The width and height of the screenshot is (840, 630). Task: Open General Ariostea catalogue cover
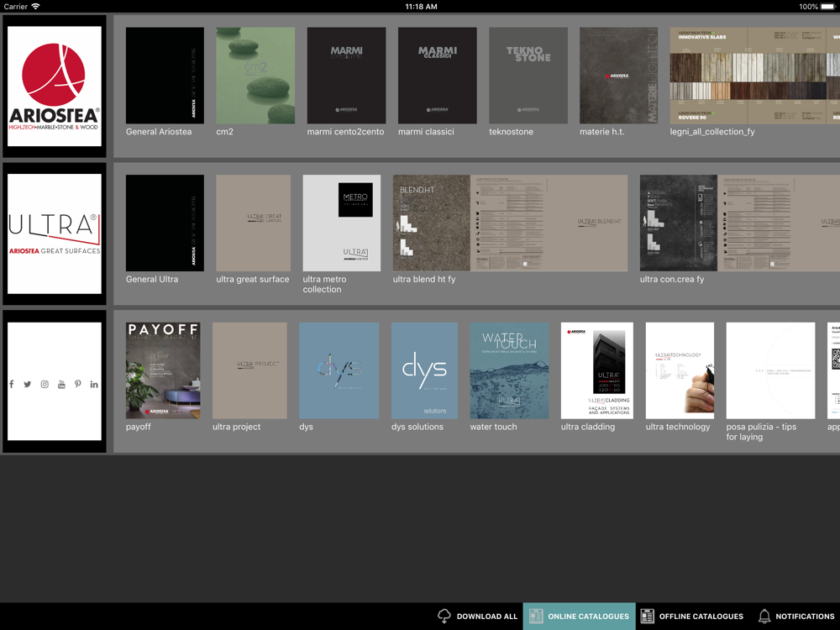coord(165,76)
